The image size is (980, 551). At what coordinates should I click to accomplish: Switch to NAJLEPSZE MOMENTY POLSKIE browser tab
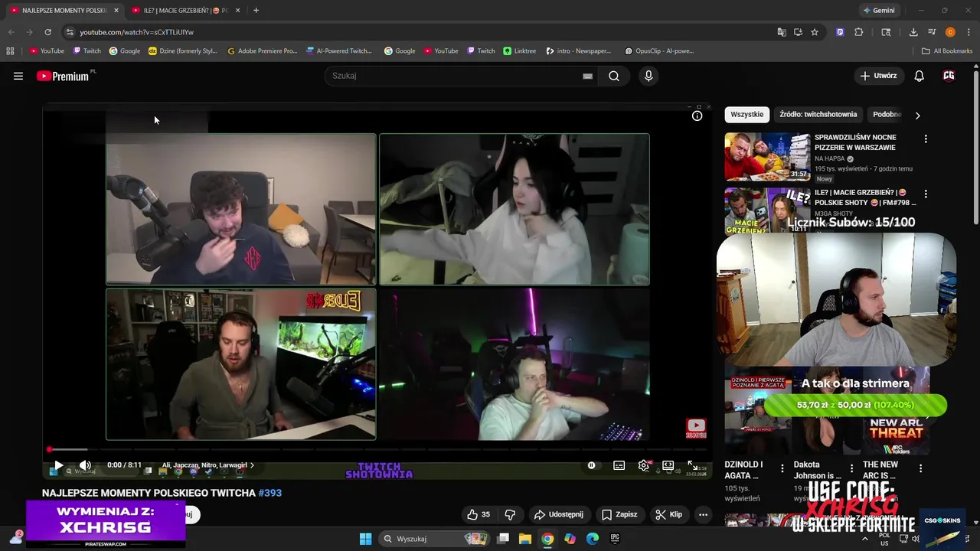click(x=64, y=11)
